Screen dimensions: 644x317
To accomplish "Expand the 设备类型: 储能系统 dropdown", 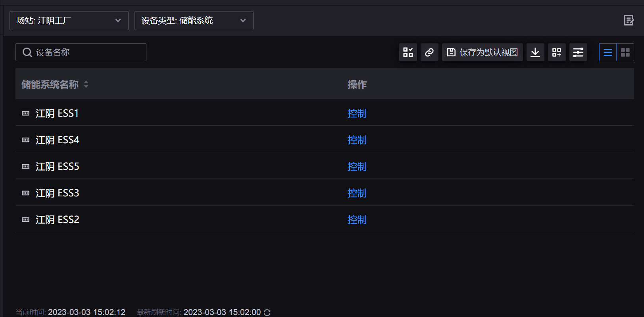I will pos(194,21).
